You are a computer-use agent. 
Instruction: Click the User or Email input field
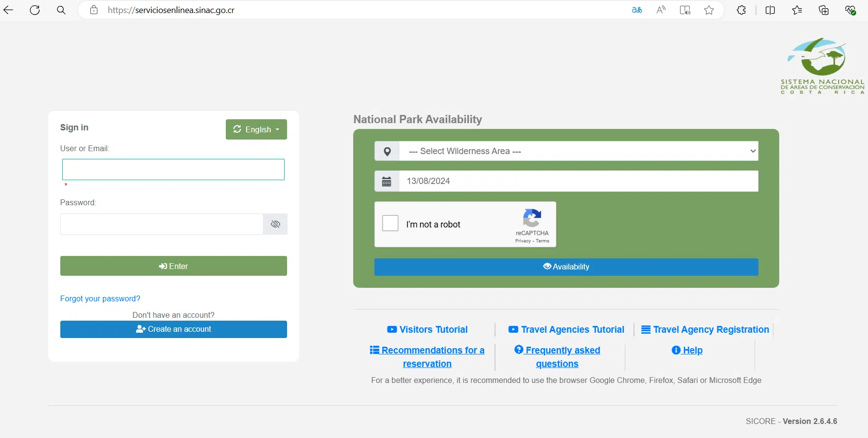[173, 170]
